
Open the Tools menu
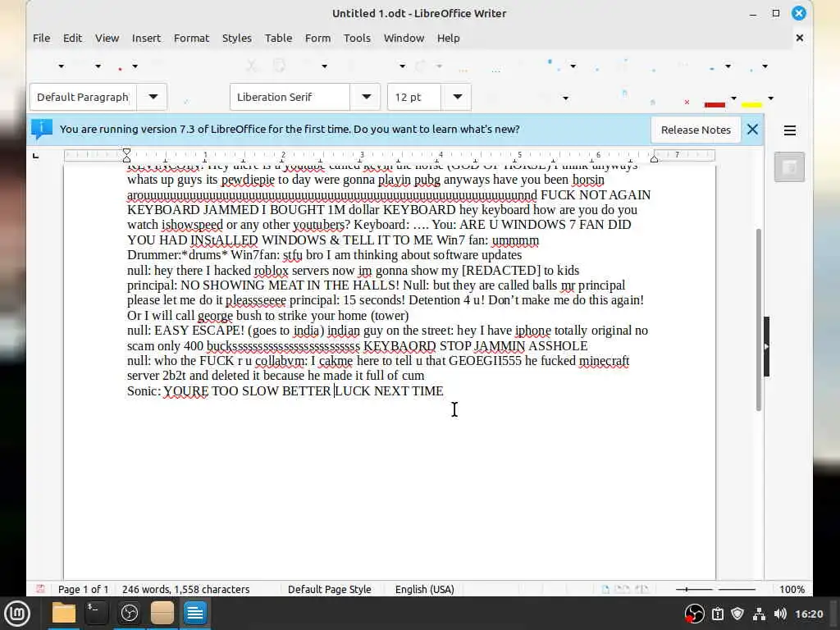(357, 38)
